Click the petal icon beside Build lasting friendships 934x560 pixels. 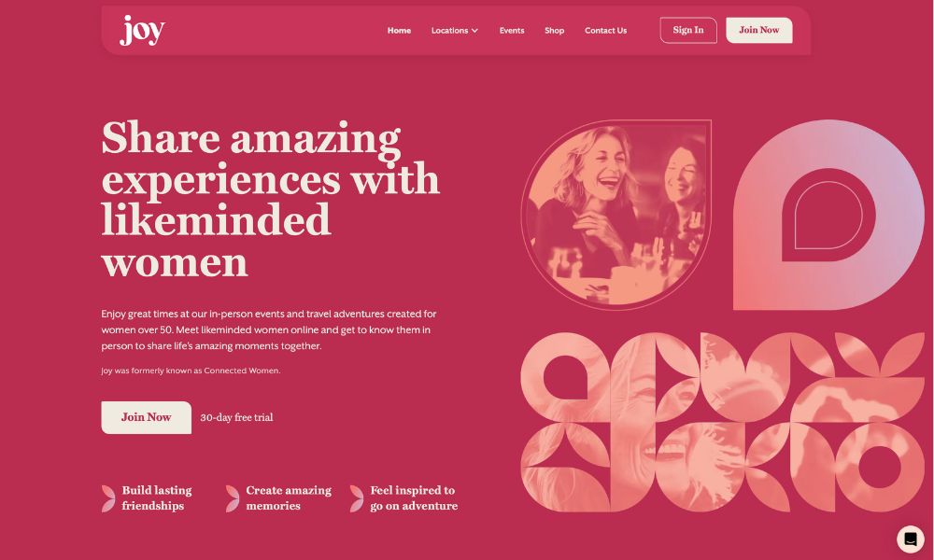pos(108,498)
